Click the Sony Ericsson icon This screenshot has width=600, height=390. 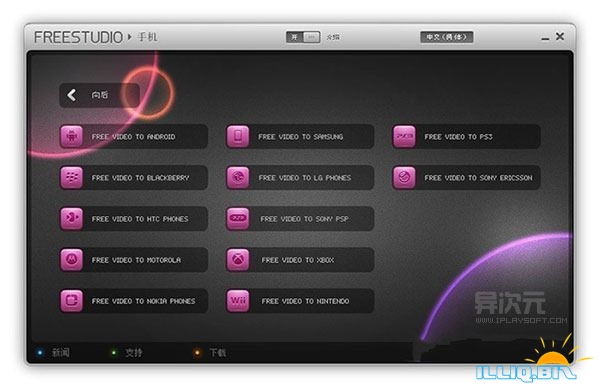[404, 177]
